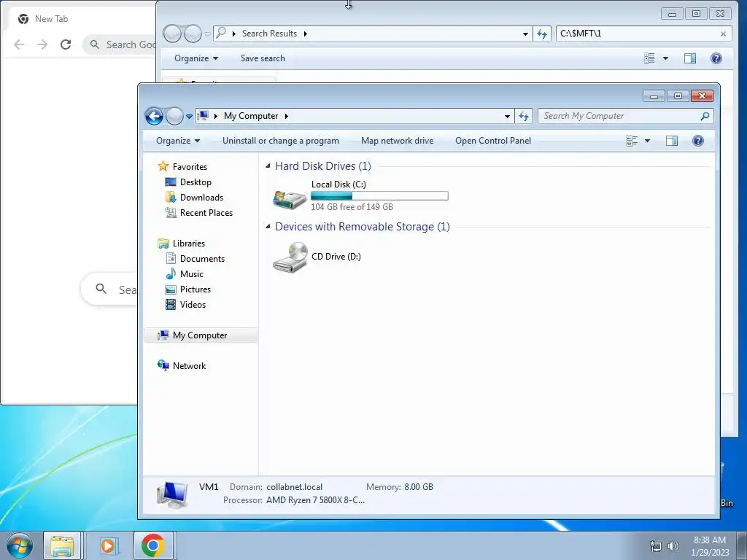Click the Back button in My Computer window
The height and width of the screenshot is (560, 747).
pos(155,116)
